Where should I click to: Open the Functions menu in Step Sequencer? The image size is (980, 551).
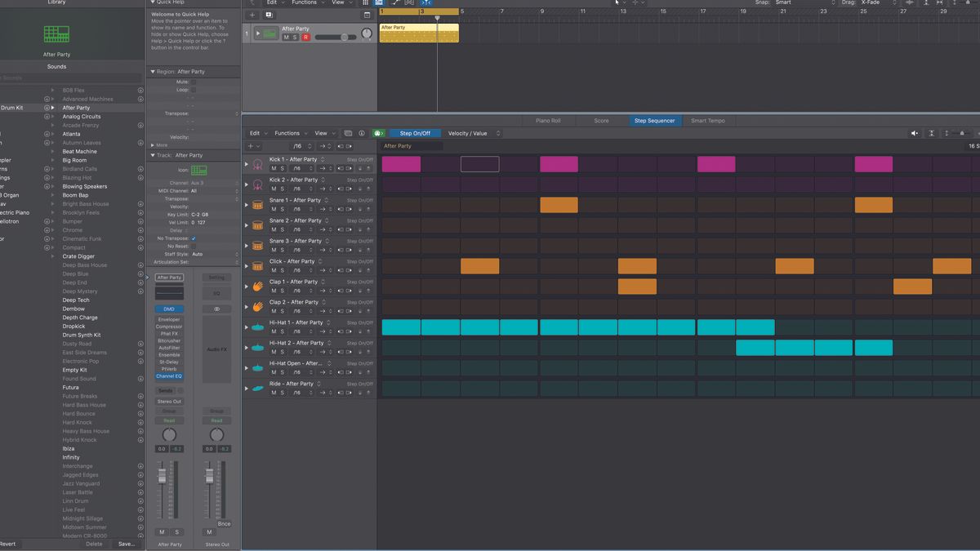click(x=288, y=133)
